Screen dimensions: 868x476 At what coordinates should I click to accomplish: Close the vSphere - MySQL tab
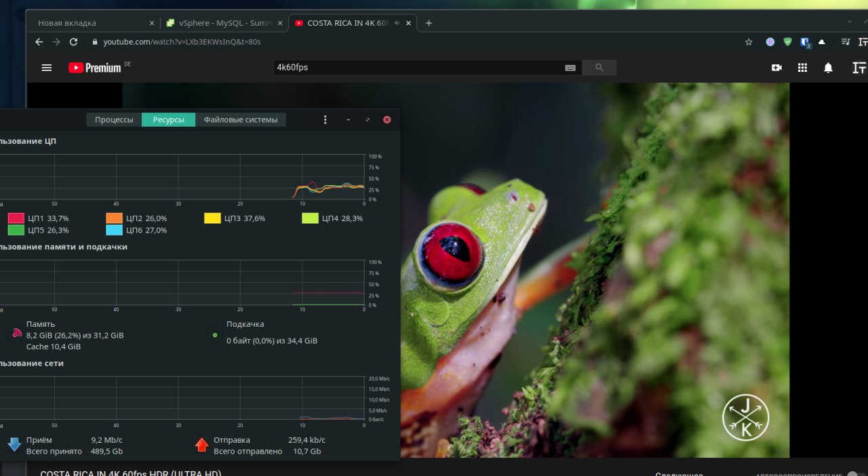[280, 23]
